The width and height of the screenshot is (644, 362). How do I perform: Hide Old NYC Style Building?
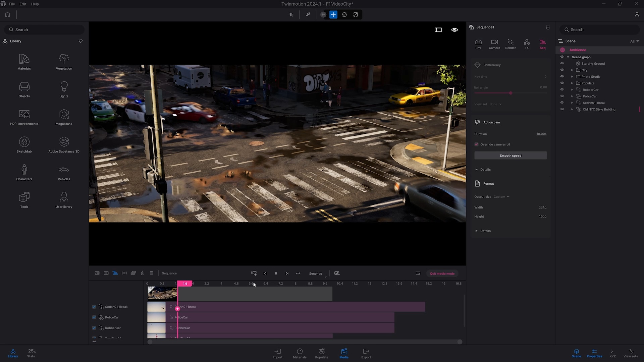[x=562, y=109]
